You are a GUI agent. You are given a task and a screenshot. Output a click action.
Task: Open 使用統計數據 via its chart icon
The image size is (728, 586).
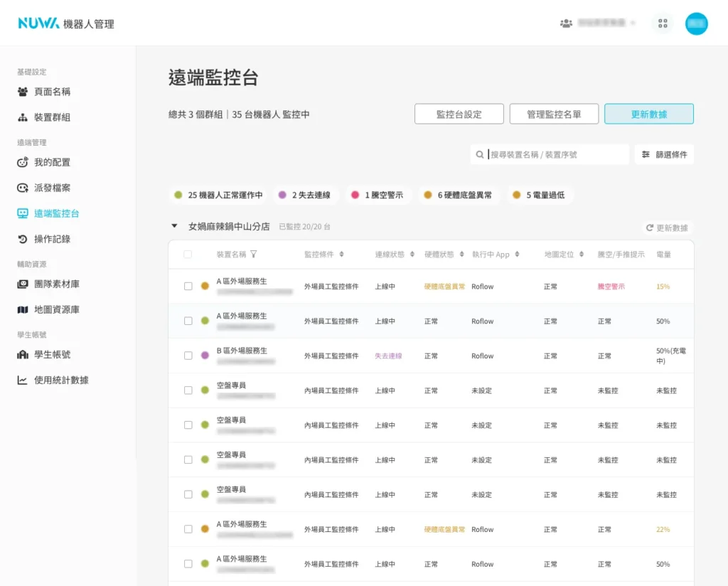tap(22, 380)
